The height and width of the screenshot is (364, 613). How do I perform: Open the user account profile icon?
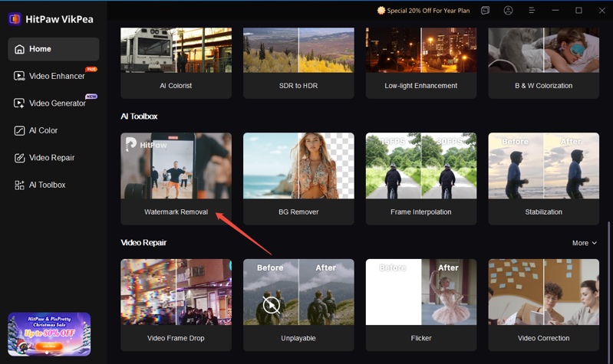pos(508,11)
